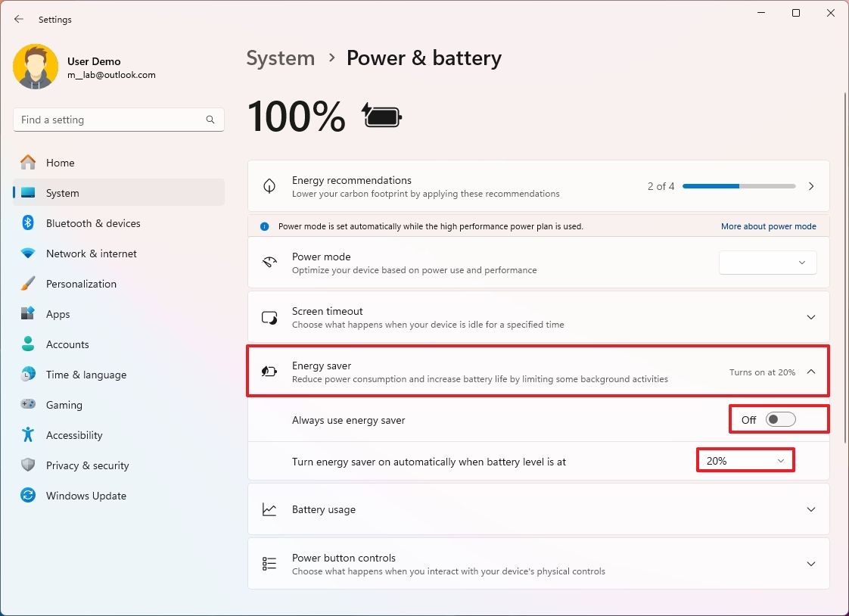Toggle Always use energy saver on
Screen dimensions: 849x616
(x=779, y=419)
